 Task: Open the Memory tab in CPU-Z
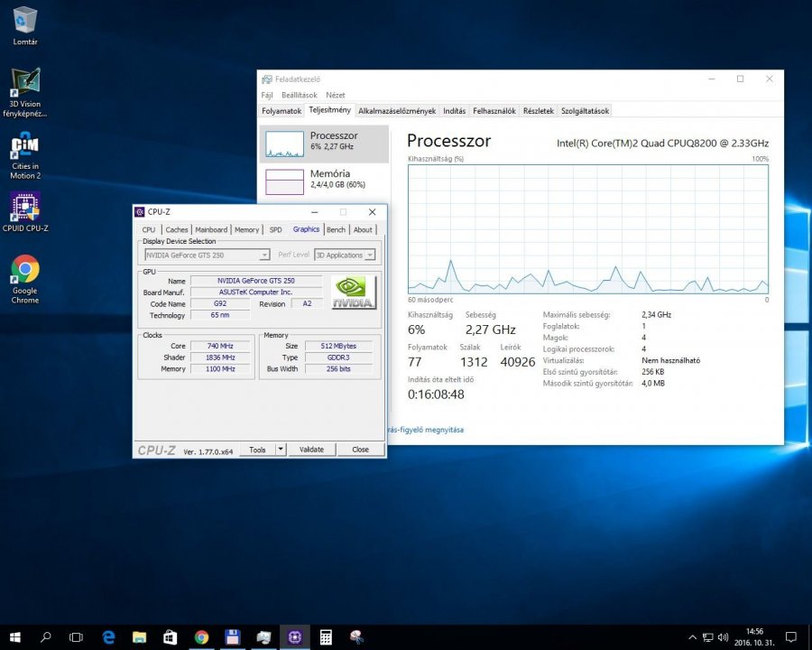pos(246,229)
